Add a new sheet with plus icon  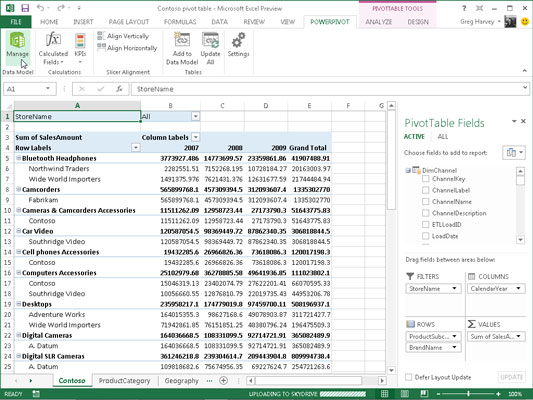[223, 381]
